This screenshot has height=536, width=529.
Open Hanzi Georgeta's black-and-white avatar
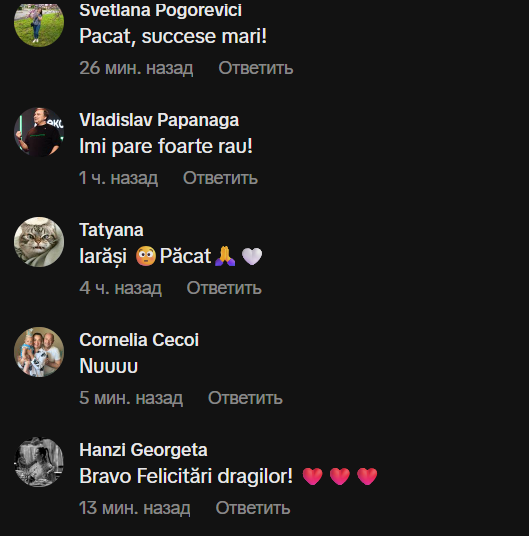39,462
